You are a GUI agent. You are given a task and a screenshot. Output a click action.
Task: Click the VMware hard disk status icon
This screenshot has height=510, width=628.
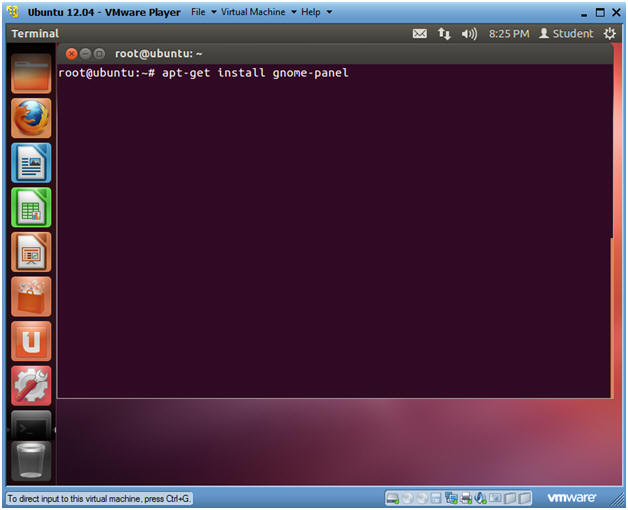[393, 498]
